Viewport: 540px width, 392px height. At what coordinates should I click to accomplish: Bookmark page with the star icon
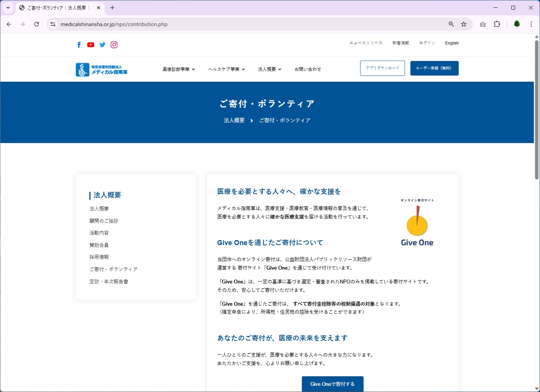tap(464, 24)
